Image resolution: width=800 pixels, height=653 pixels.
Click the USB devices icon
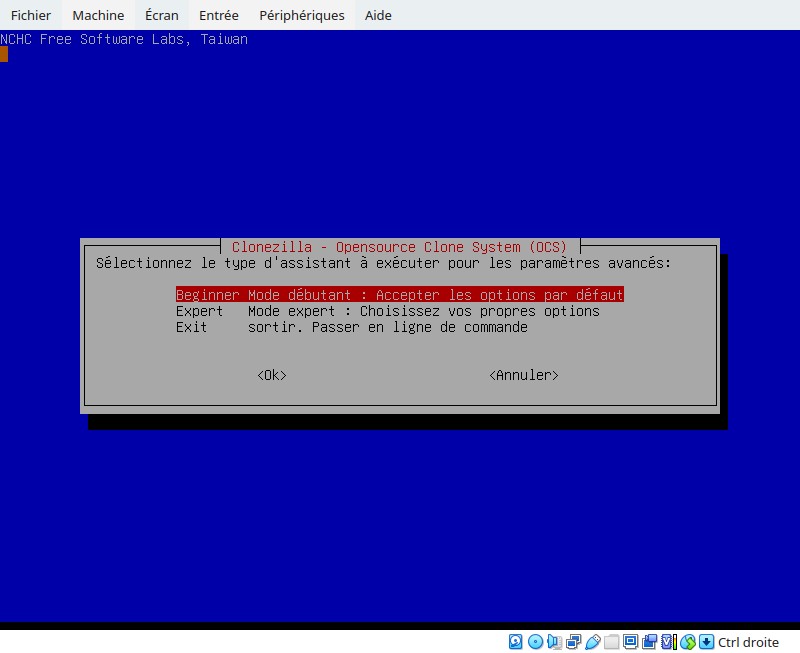pyautogui.click(x=593, y=642)
